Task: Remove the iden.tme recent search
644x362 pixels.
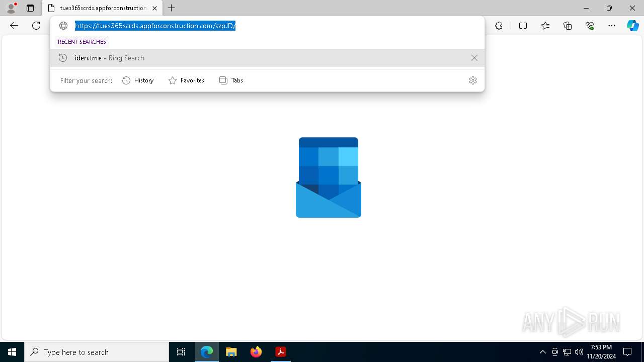Action: click(x=474, y=58)
